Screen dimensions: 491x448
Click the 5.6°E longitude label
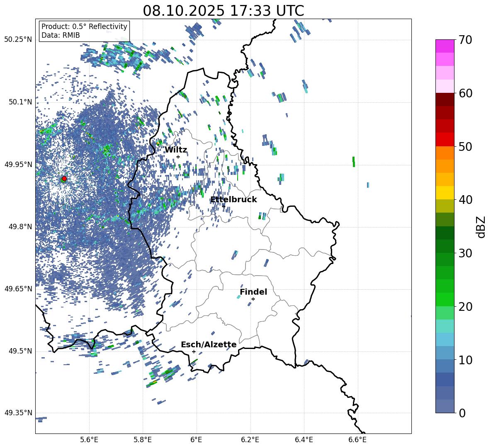click(89, 440)
